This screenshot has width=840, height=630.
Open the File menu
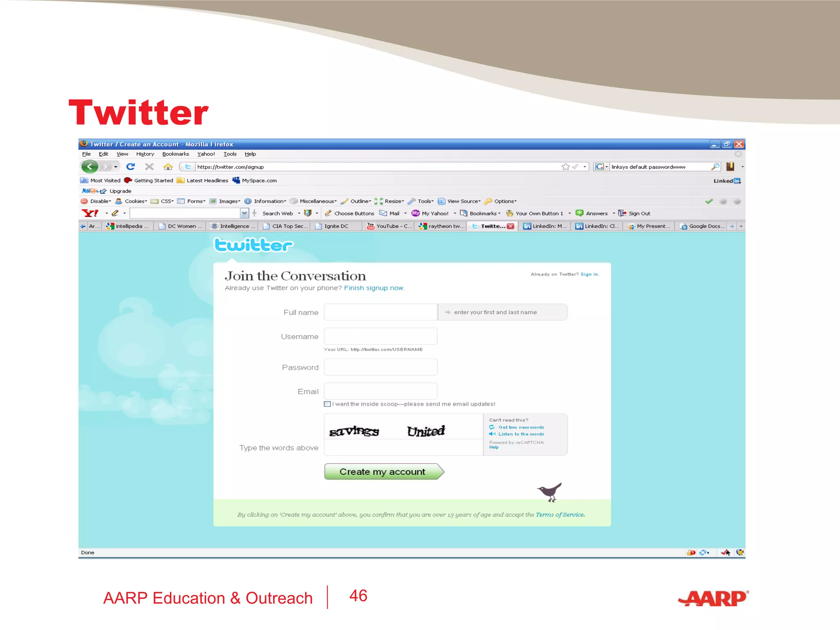[x=86, y=154]
